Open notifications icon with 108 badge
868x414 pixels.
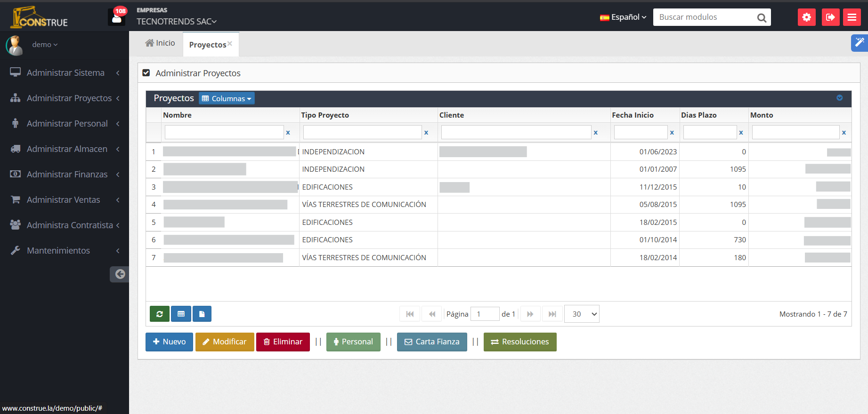(x=117, y=17)
